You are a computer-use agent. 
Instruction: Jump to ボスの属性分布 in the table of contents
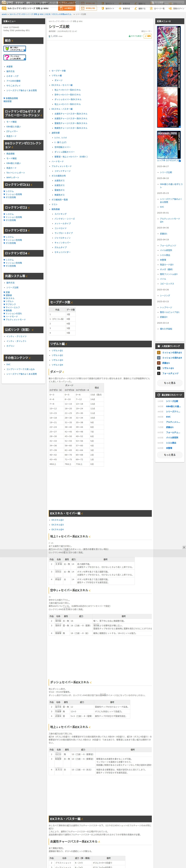tap(59, 176)
